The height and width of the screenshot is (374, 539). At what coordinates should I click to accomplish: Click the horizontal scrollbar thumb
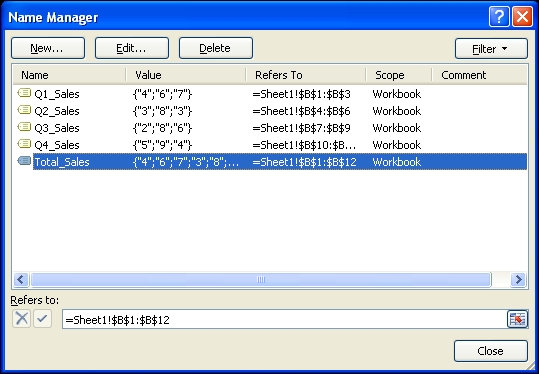(x=261, y=279)
